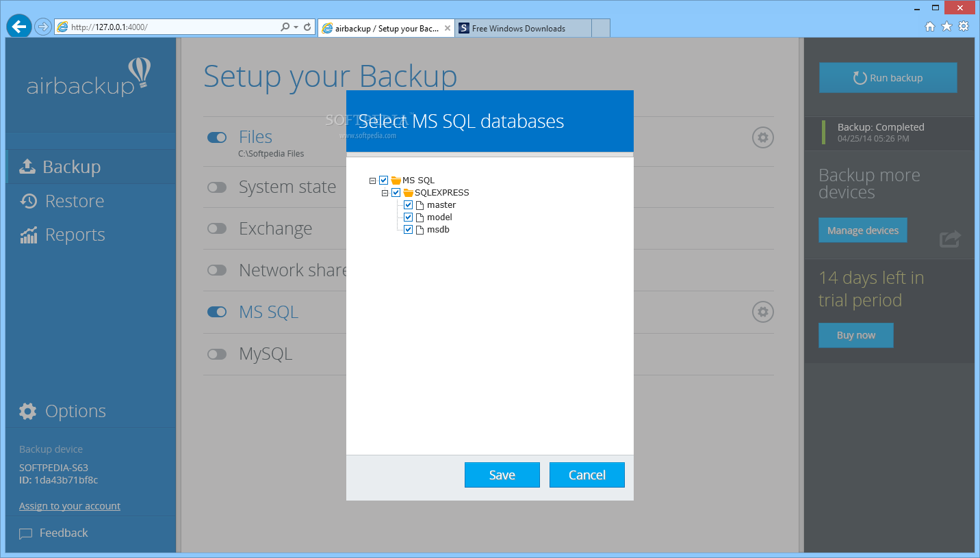Switch to the airbackup browser tab

pyautogui.click(x=386, y=28)
